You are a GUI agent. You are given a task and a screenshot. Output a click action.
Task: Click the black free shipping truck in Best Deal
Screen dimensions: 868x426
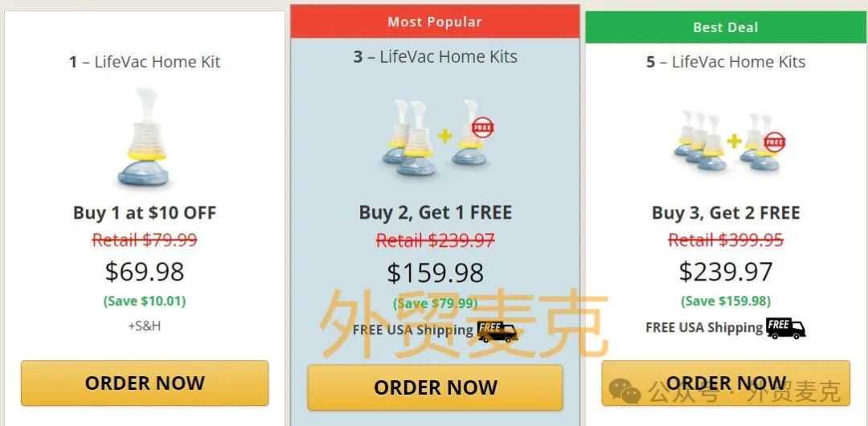point(785,328)
